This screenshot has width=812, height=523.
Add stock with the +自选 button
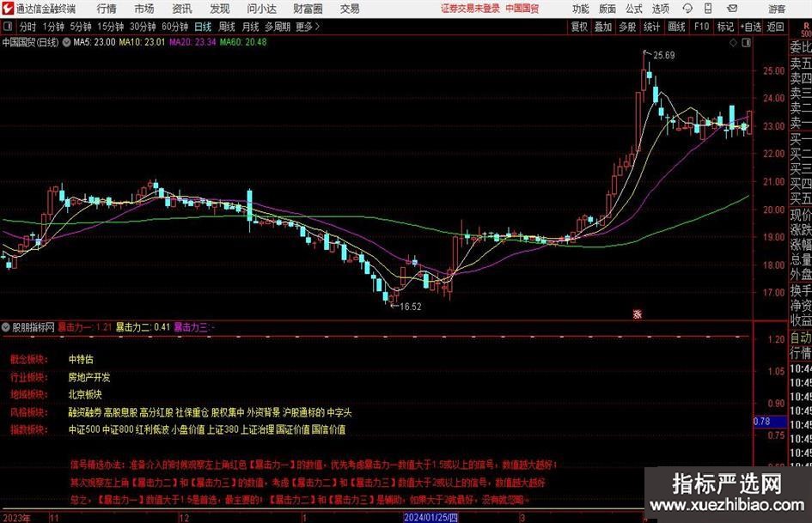750,27
